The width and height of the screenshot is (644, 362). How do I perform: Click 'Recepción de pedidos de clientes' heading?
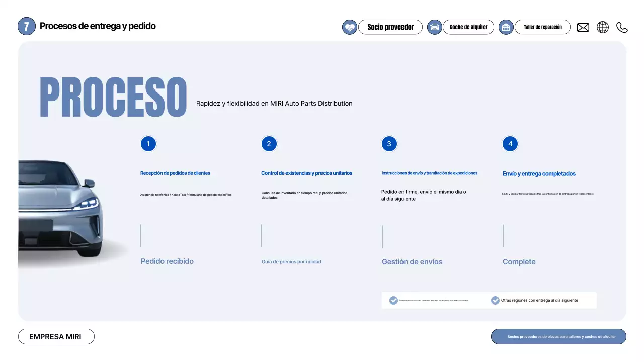pyautogui.click(x=175, y=173)
